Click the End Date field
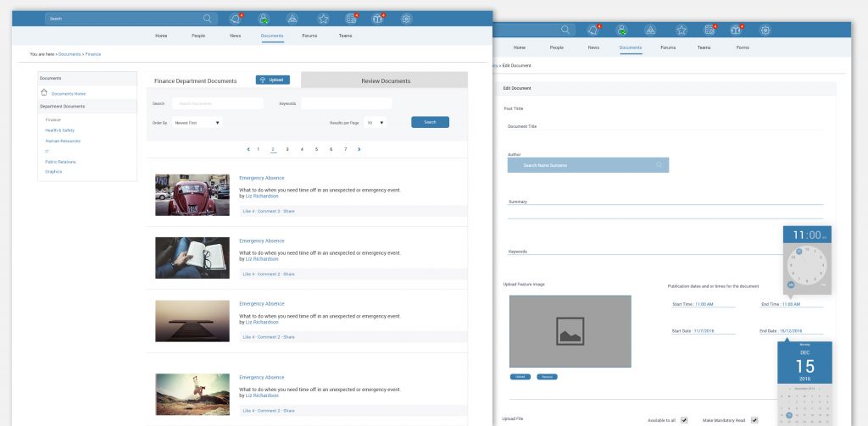This screenshot has width=868, height=426. (x=792, y=331)
